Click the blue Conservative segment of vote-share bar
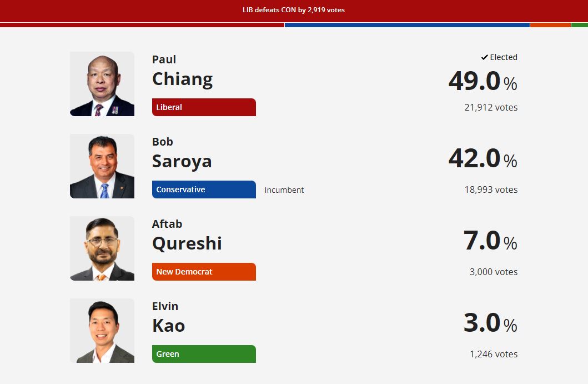 pyautogui.click(x=407, y=25)
